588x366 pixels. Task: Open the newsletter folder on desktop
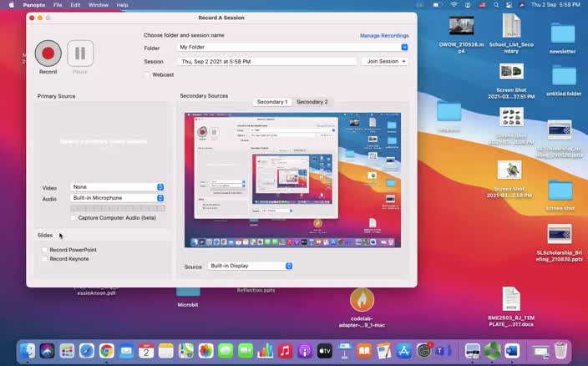coord(562,35)
